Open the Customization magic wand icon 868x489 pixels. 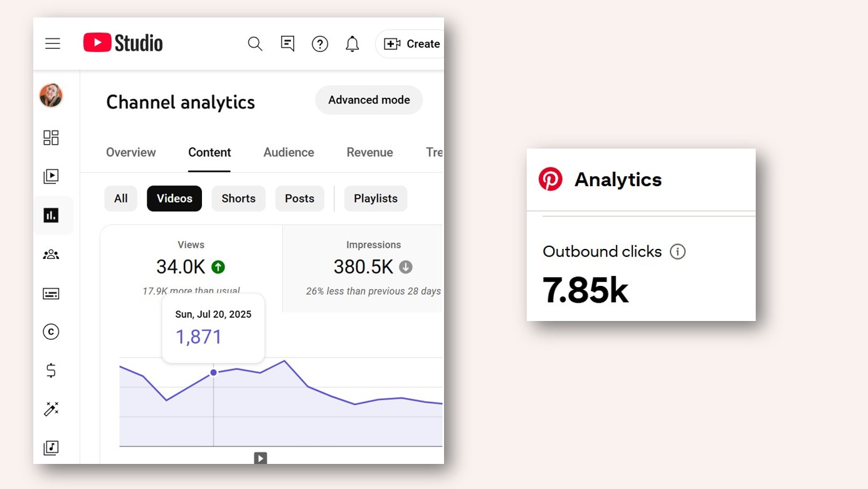tap(51, 409)
